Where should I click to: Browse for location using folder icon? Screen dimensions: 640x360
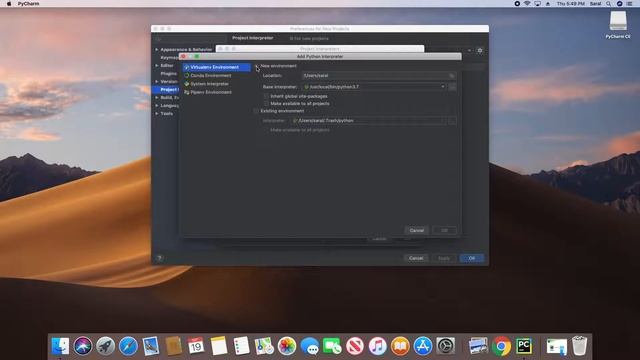(x=451, y=76)
